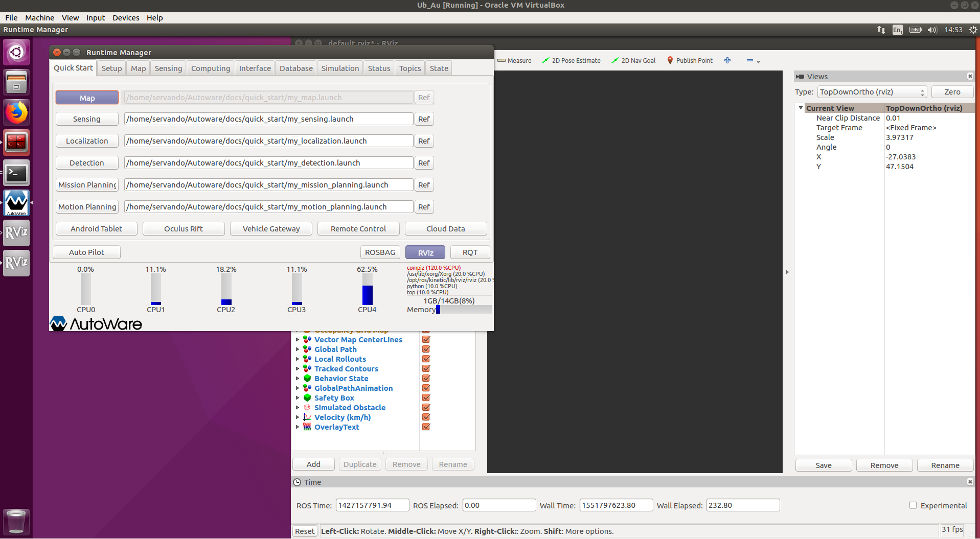
Task: Click the Add display button in RViz
Action: (x=313, y=464)
